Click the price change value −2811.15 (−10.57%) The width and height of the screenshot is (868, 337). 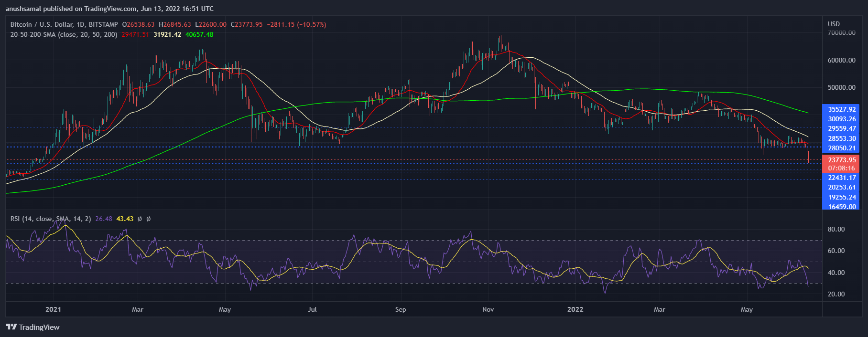point(296,24)
